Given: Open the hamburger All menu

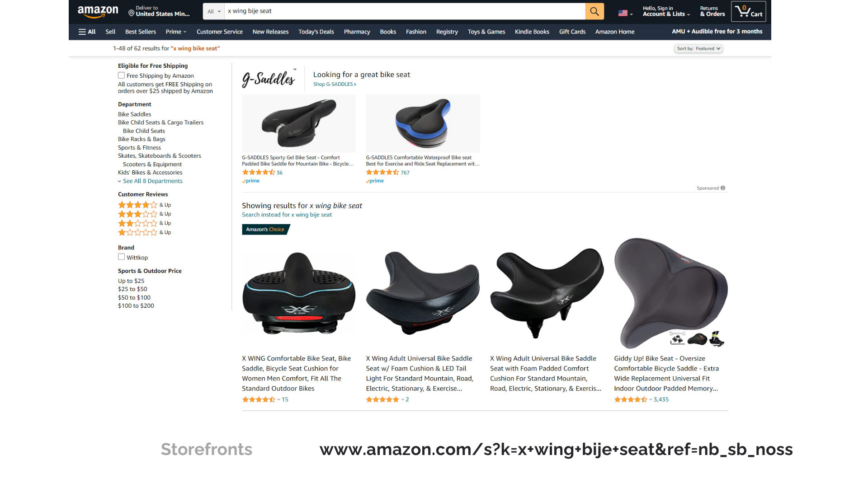Looking at the screenshot, I should coord(87,32).
